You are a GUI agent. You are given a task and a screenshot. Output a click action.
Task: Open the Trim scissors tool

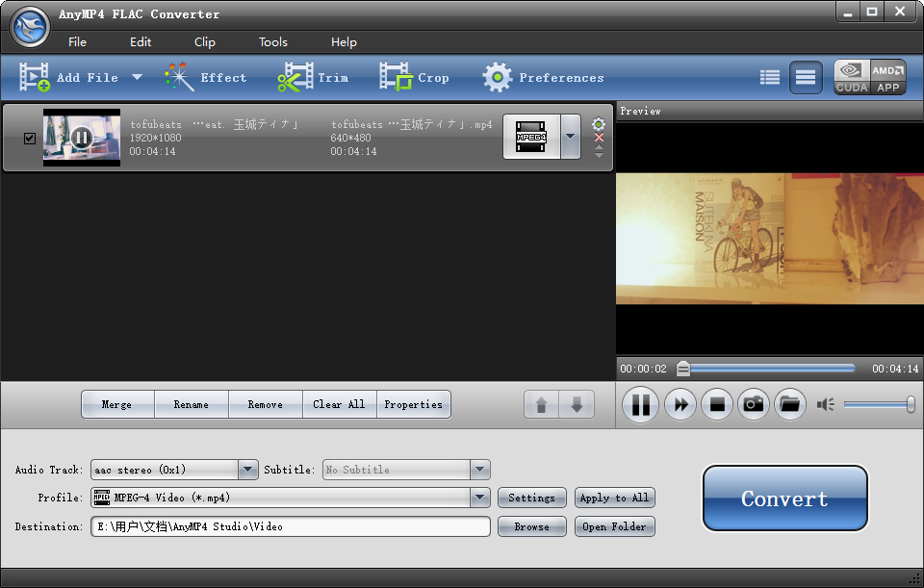[295, 78]
